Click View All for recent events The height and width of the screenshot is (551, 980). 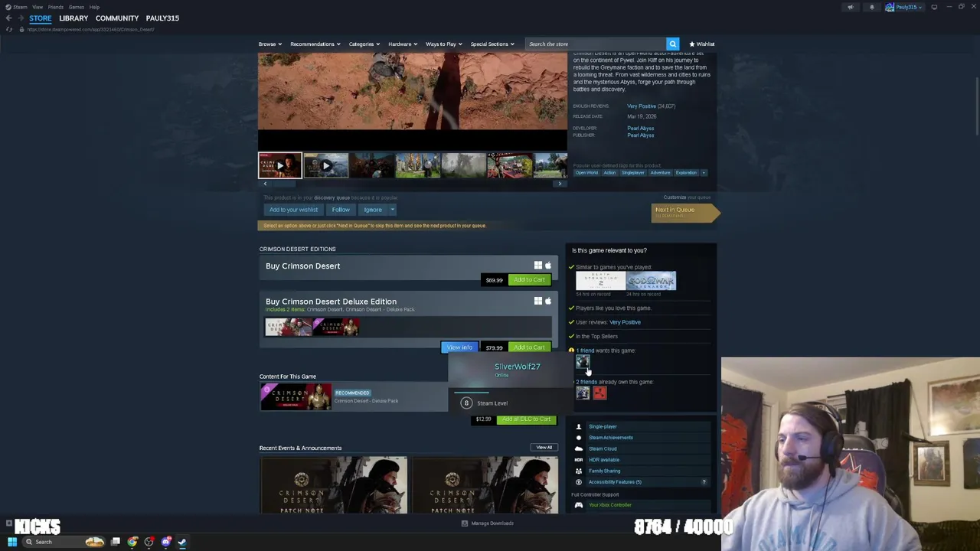(544, 448)
